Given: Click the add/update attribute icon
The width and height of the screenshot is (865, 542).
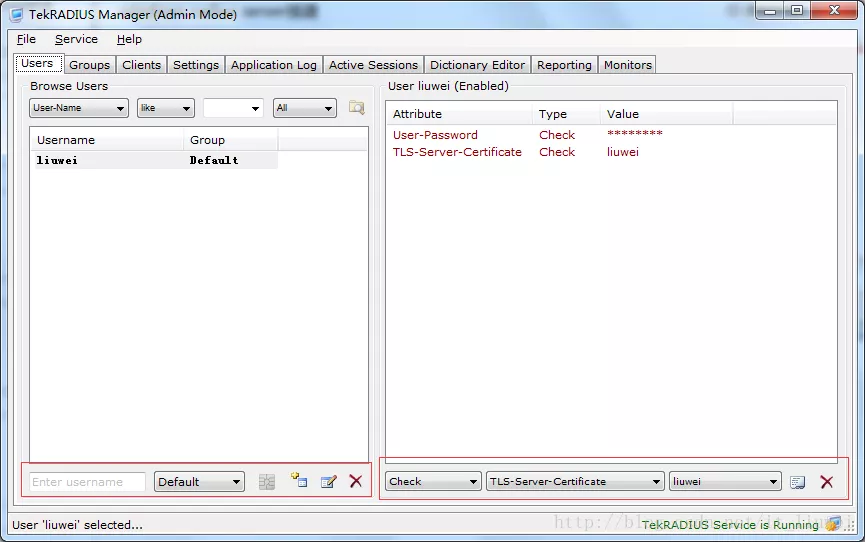Looking at the screenshot, I should [x=797, y=482].
